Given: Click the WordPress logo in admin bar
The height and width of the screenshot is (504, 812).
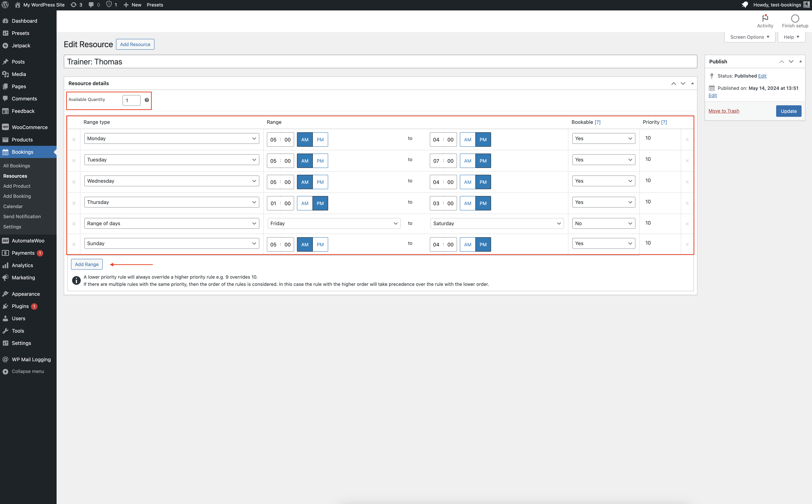Looking at the screenshot, I should [5, 5].
